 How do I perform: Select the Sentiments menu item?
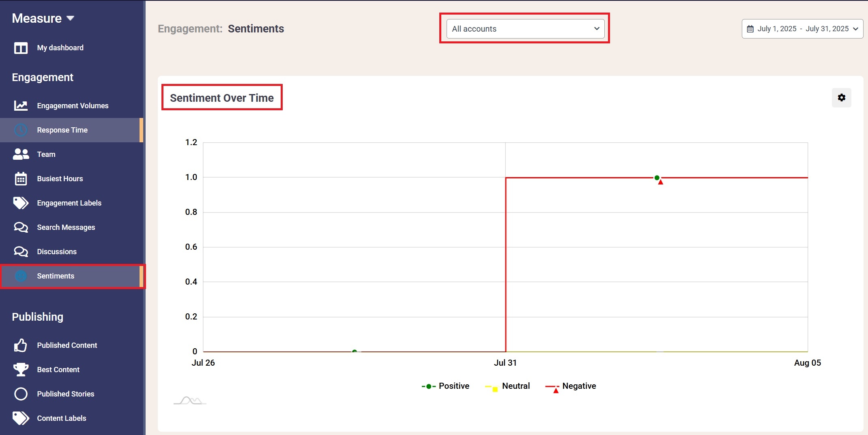tap(72, 276)
